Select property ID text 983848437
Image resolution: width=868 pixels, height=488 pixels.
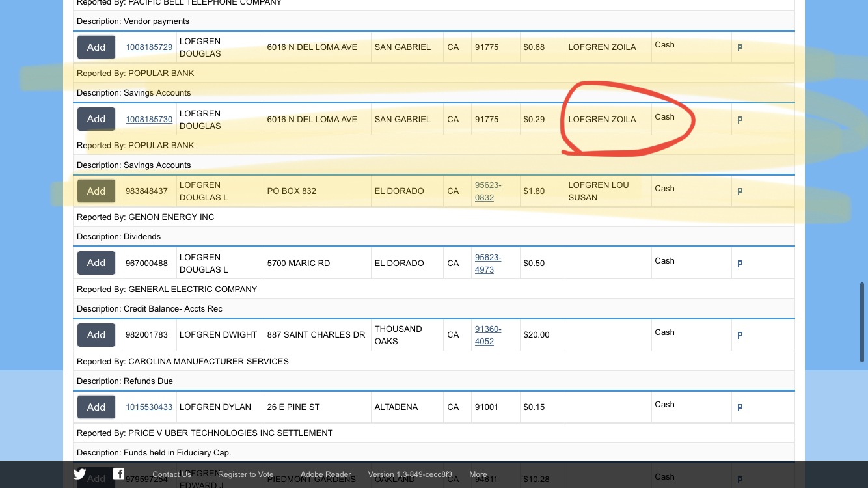[146, 191]
